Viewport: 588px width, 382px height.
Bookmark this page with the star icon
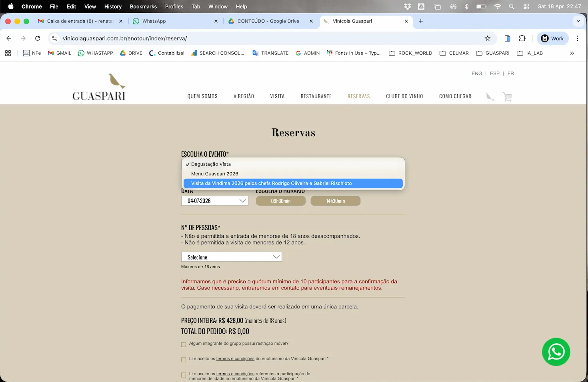click(487, 38)
